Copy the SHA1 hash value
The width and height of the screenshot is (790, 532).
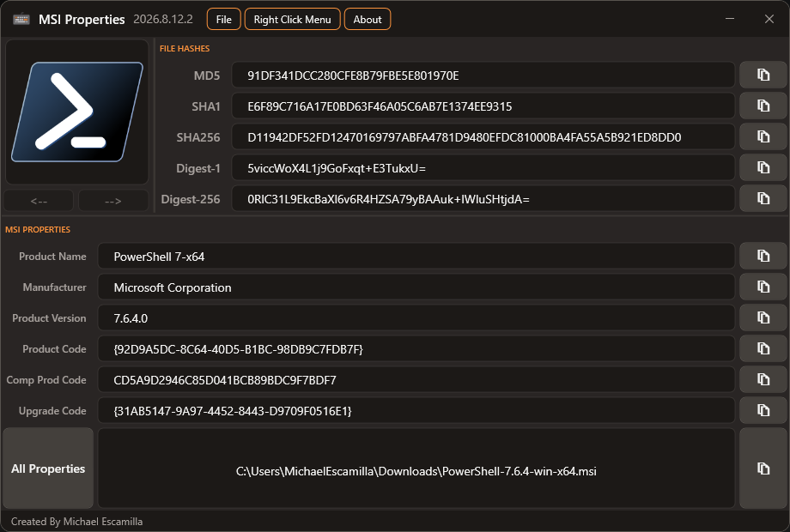pos(763,106)
